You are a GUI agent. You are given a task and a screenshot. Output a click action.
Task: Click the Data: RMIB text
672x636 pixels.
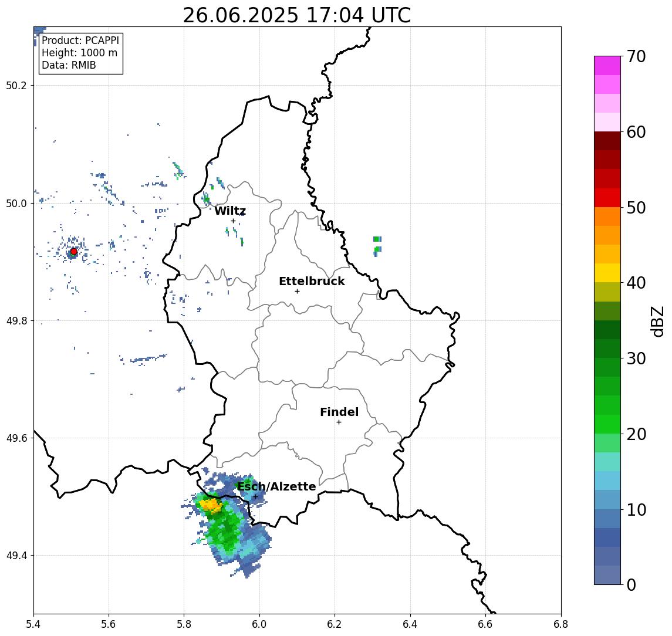click(x=69, y=65)
